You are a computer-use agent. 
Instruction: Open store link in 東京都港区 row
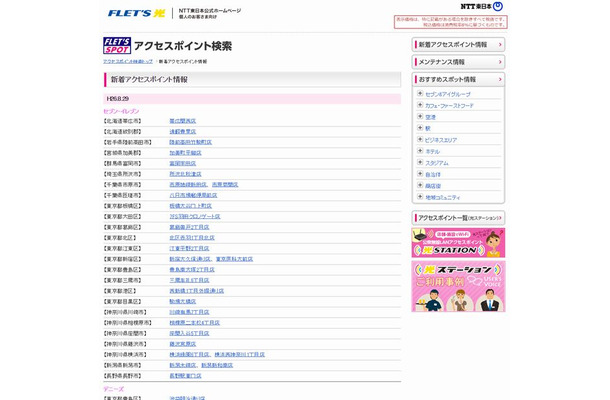tap(196, 291)
